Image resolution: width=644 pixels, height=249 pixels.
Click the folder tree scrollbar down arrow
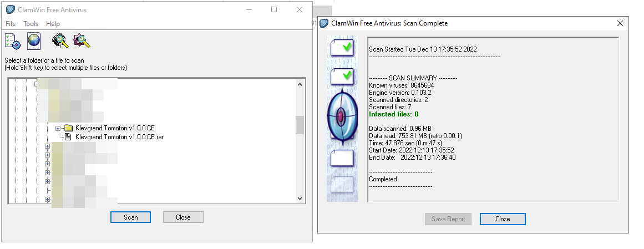click(300, 198)
